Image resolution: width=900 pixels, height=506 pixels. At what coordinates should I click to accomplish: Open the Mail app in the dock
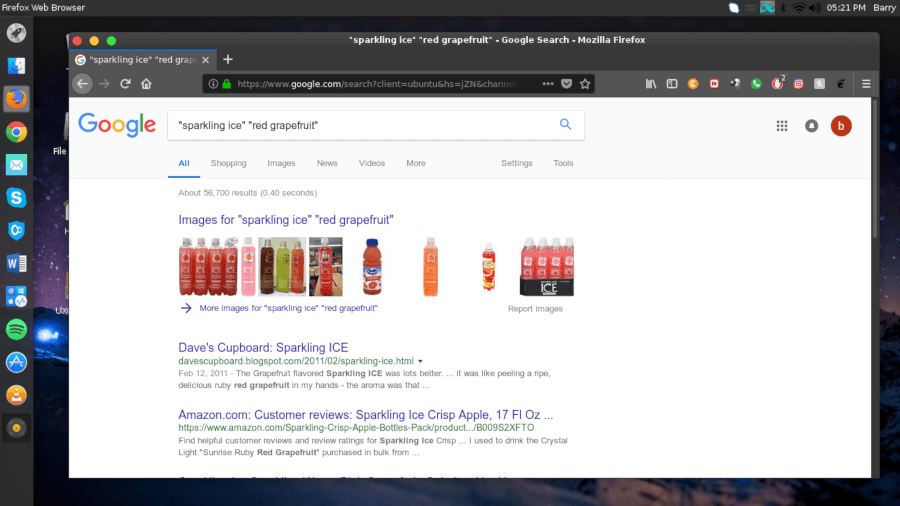click(x=17, y=165)
